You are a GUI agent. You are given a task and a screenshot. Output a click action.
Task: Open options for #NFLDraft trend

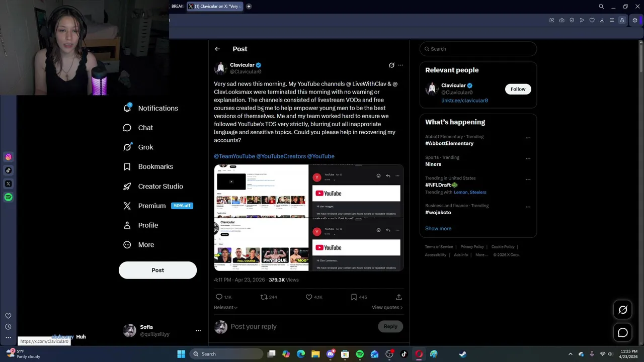[528, 179]
